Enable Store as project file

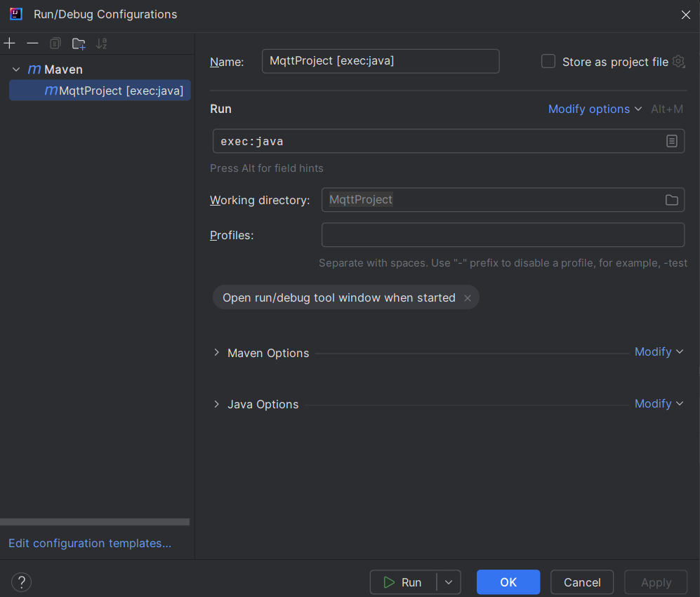click(548, 61)
